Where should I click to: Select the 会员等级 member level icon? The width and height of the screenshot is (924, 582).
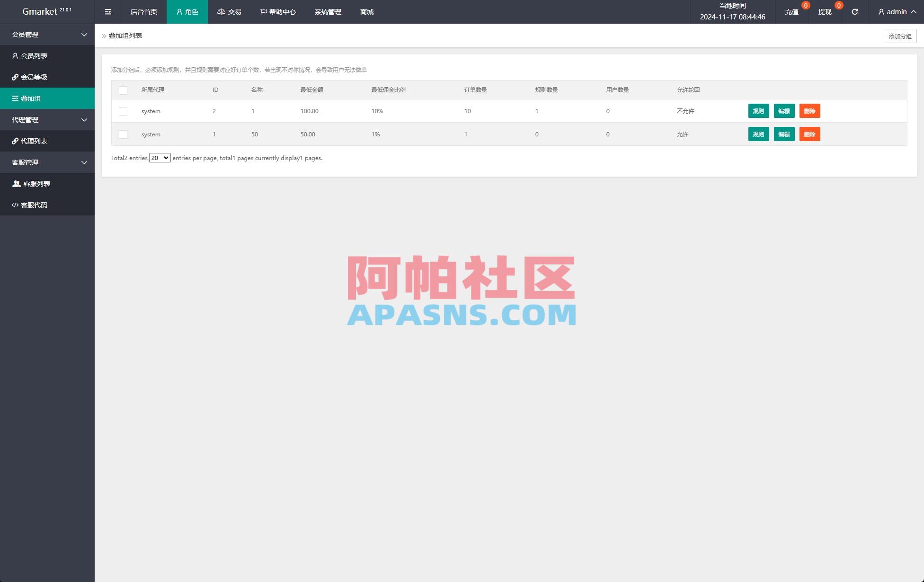click(15, 77)
